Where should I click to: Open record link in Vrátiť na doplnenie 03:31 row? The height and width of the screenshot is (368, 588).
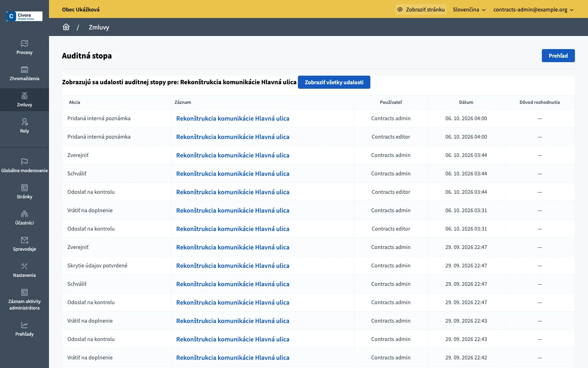coord(233,211)
